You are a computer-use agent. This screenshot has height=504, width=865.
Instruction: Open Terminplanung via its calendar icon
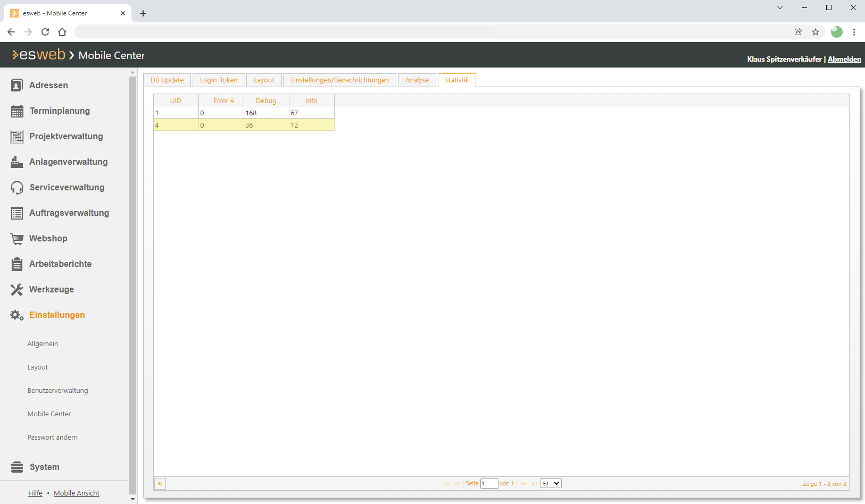[x=17, y=111]
